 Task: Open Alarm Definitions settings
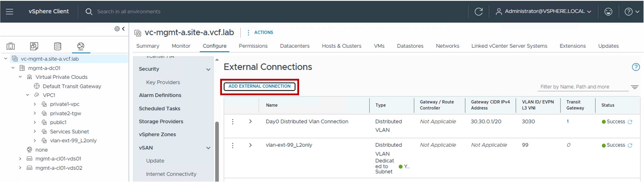[x=160, y=96]
